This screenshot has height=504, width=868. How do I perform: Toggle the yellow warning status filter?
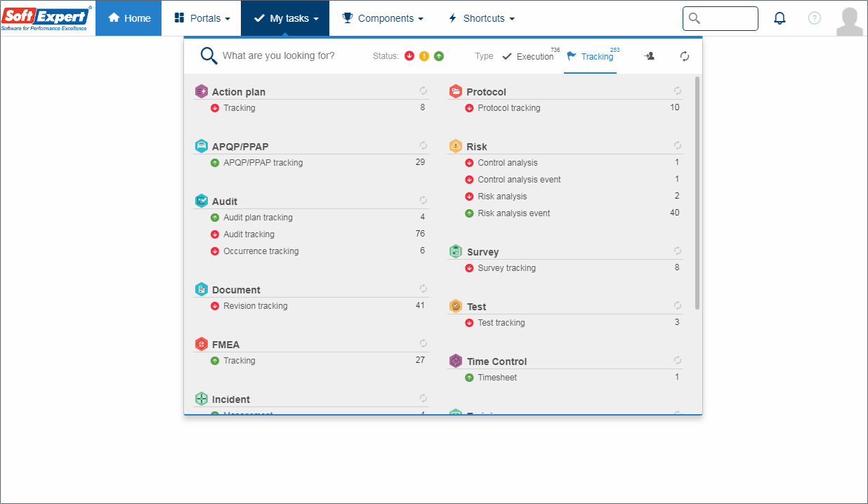tap(424, 56)
